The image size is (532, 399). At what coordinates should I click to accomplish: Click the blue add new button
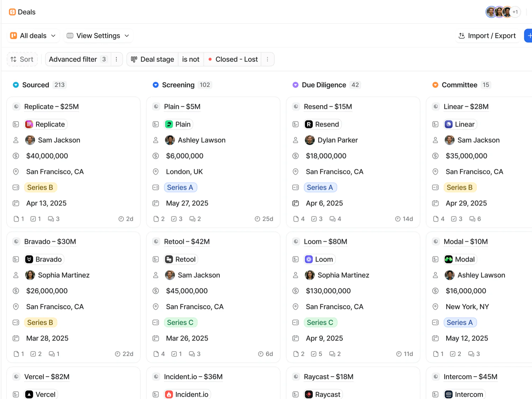tap(528, 36)
